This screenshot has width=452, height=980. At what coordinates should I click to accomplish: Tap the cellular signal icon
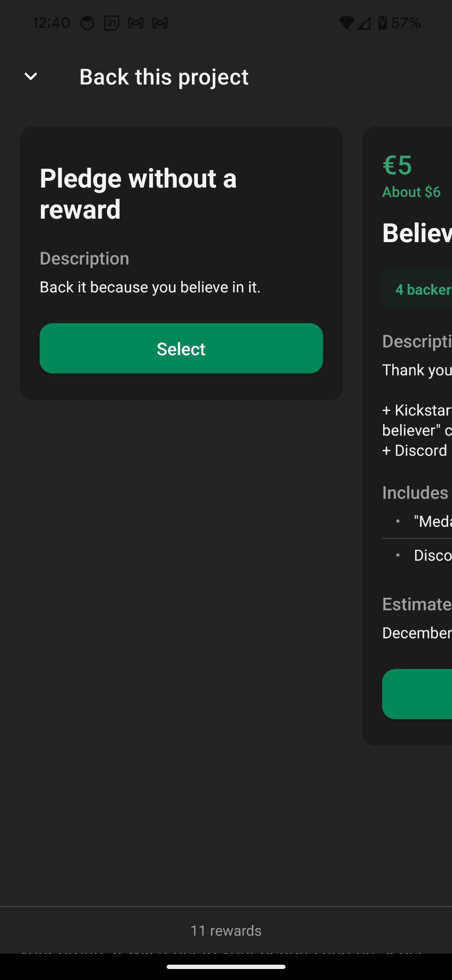pyautogui.click(x=364, y=23)
